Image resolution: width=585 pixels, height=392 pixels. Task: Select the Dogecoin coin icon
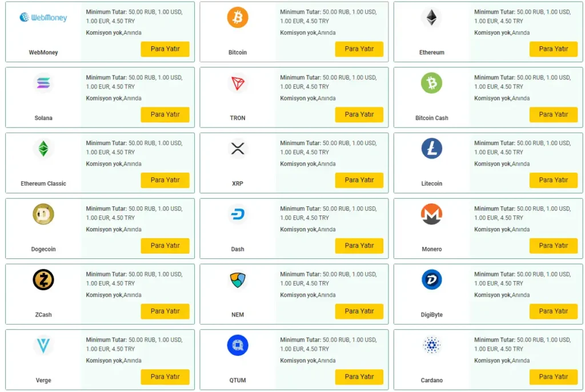pyautogui.click(x=43, y=214)
